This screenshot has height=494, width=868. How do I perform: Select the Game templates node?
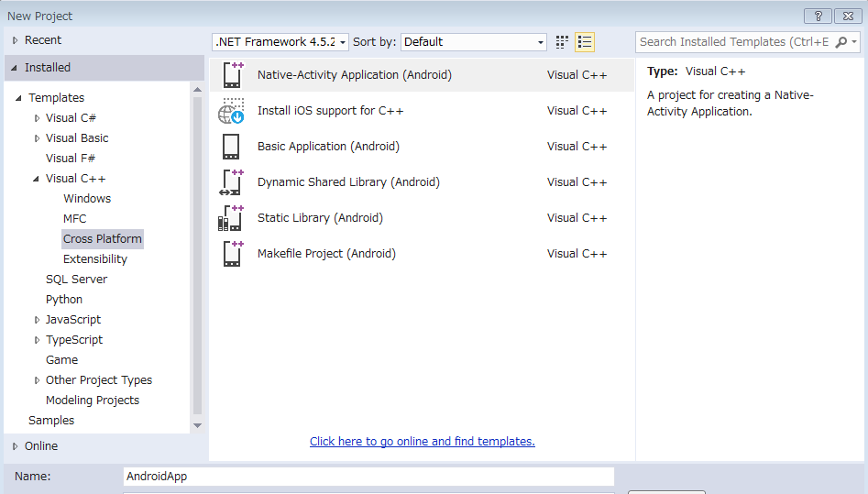pos(62,360)
